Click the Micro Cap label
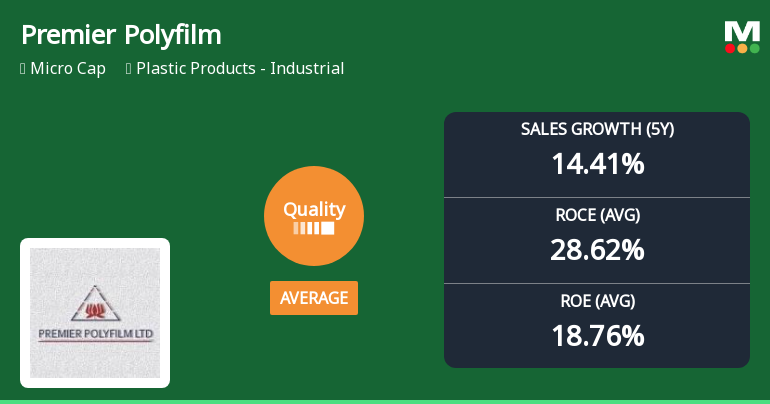770x404 pixels. coord(68,68)
